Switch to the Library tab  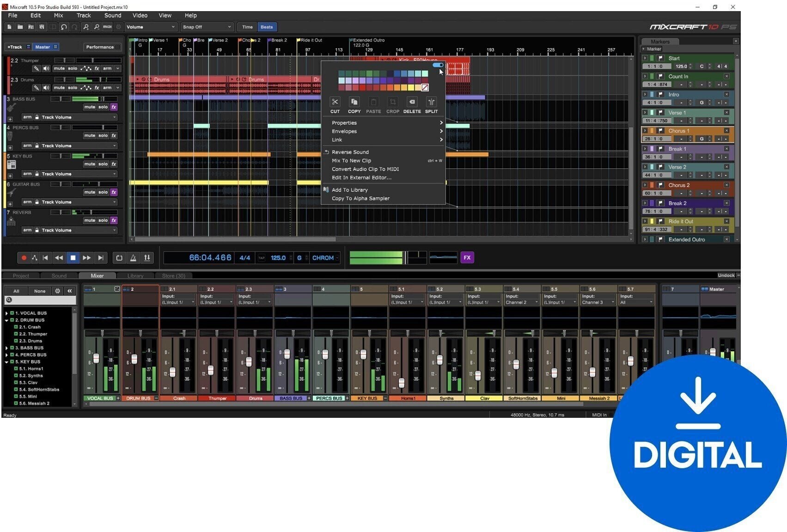[x=135, y=275]
